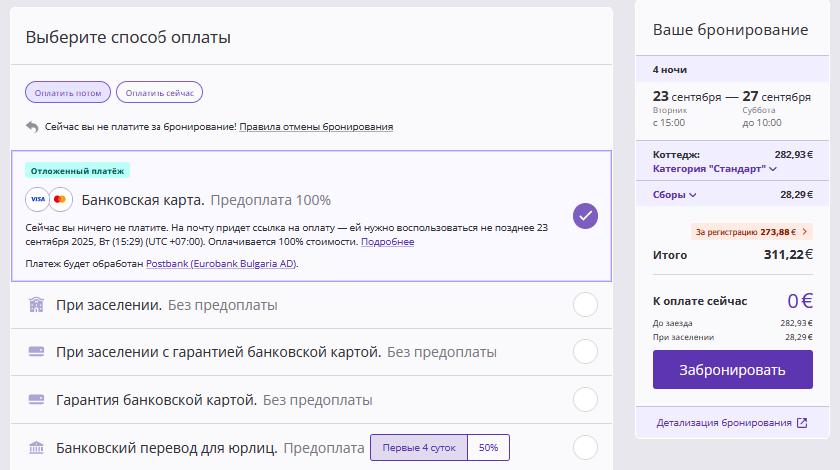Screen dimensions: 840x470
Task: Select radio for При заселении с гарантией картой
Action: [585, 352]
